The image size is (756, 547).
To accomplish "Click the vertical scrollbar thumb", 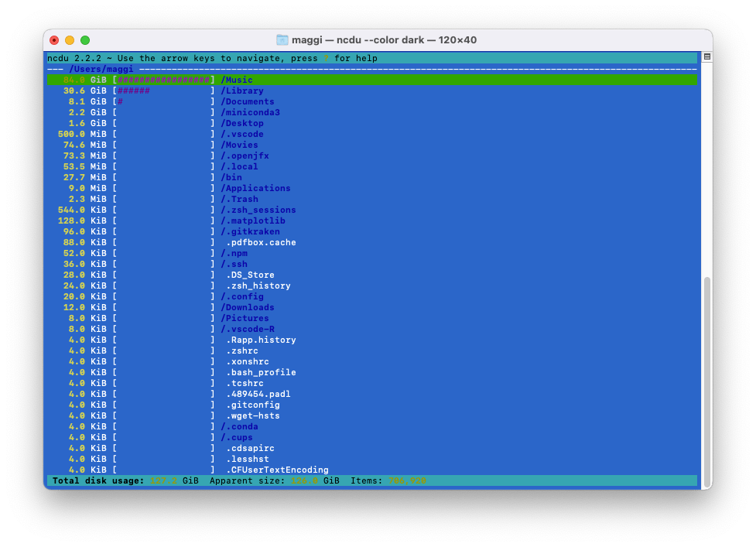I will (x=706, y=379).
